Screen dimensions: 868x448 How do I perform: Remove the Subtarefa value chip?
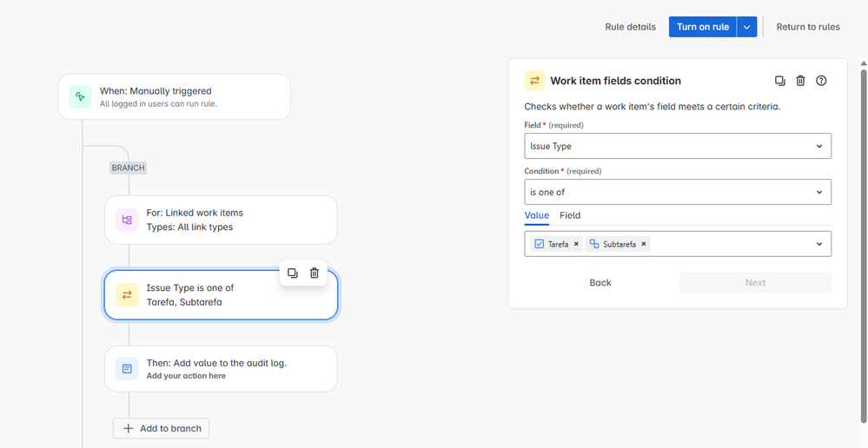643,244
